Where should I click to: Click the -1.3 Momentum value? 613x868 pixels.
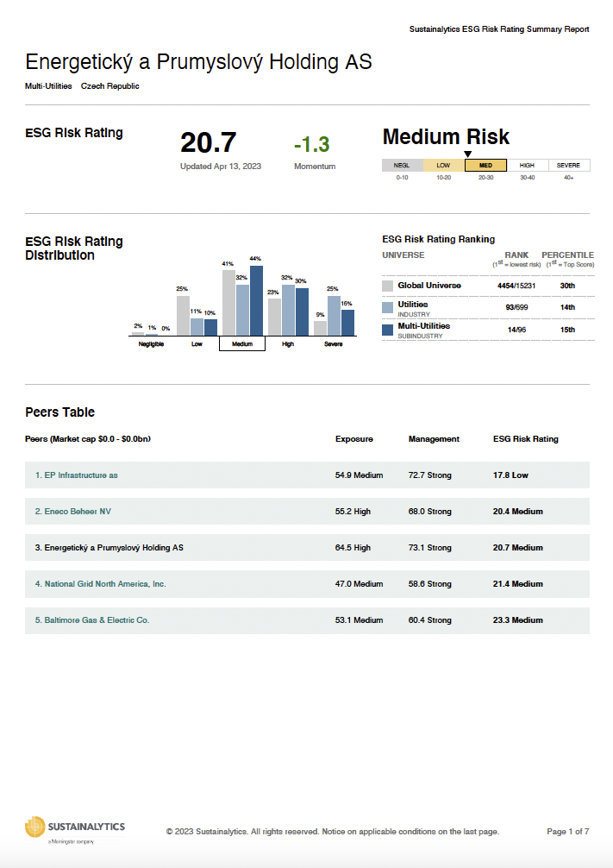coord(311,144)
